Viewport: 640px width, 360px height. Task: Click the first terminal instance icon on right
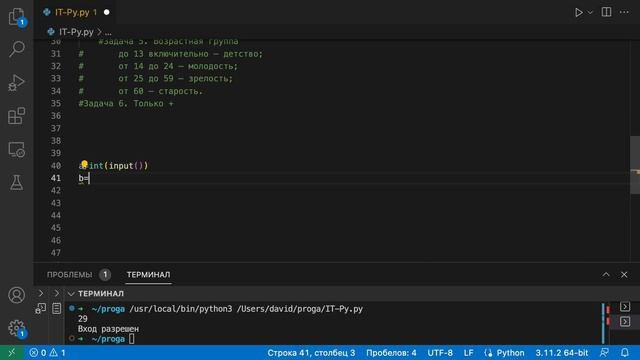625,307
